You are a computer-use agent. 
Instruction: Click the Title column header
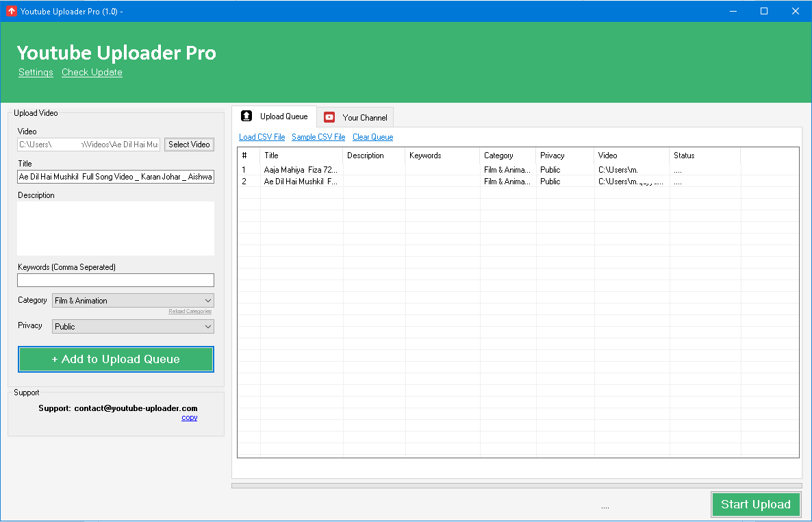point(301,156)
